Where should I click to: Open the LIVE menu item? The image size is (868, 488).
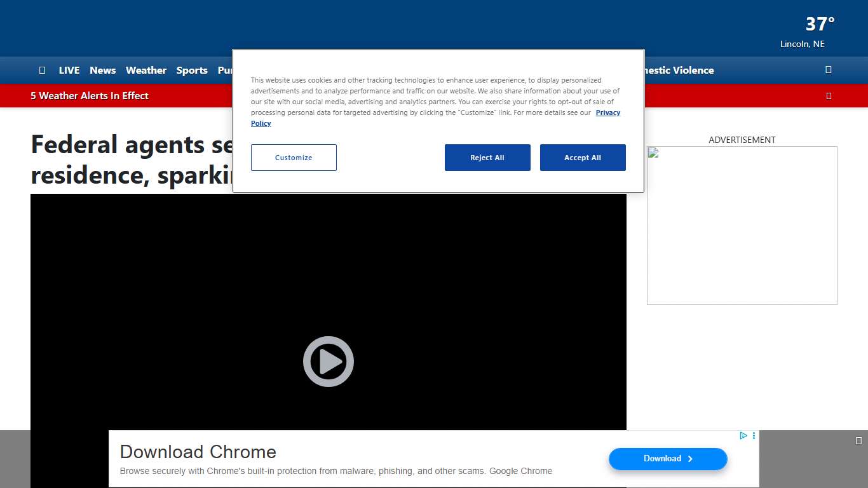pos(69,71)
